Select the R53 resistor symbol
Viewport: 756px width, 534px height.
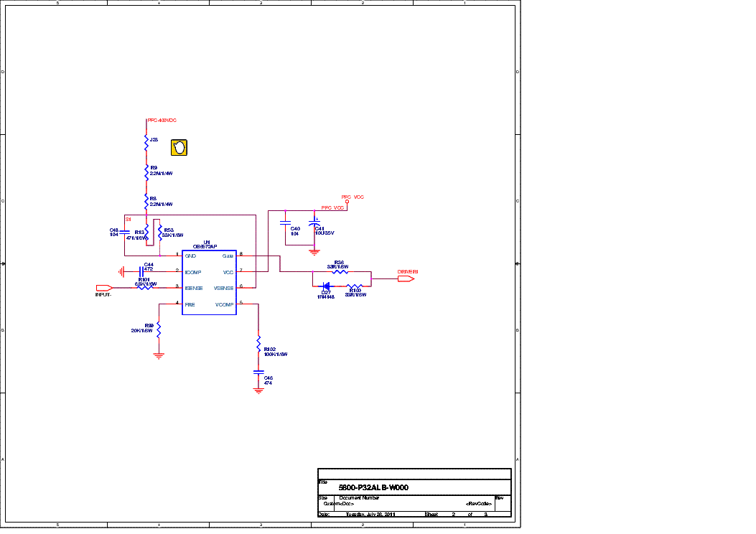point(160,233)
